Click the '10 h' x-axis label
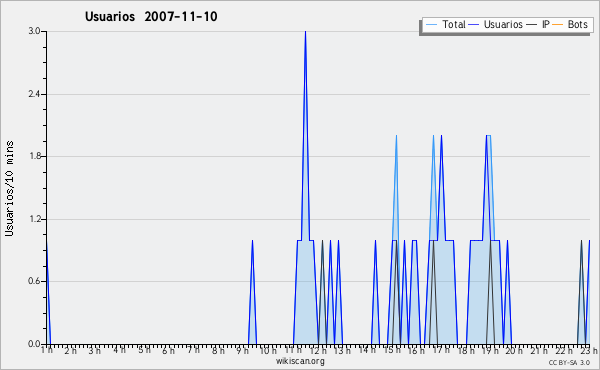Image resolution: width=600 pixels, height=370 pixels. pos(267,350)
